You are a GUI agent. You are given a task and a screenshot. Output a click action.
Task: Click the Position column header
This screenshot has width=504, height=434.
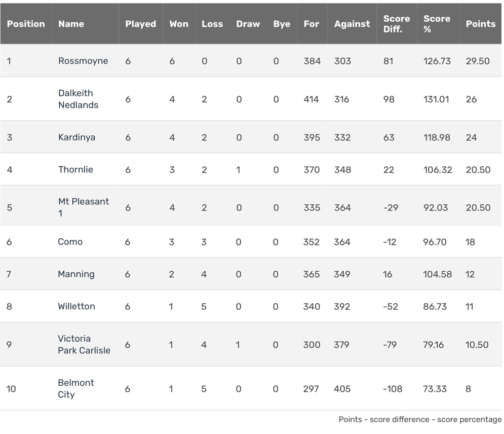tap(26, 24)
